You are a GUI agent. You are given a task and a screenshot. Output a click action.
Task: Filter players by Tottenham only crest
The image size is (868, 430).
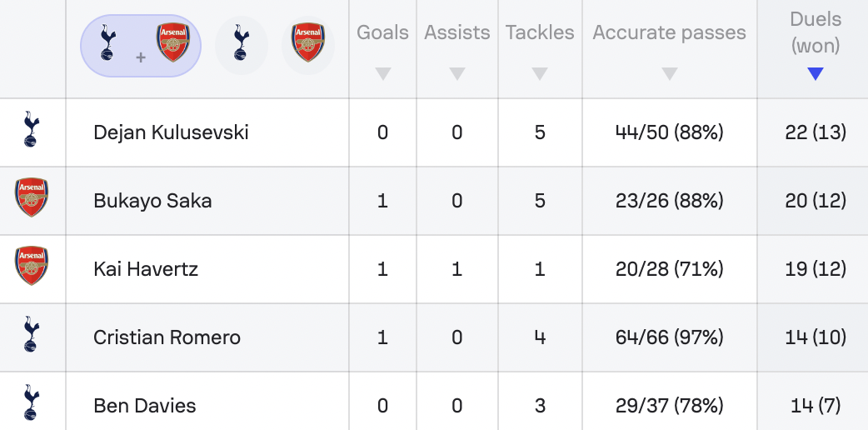coord(242,46)
